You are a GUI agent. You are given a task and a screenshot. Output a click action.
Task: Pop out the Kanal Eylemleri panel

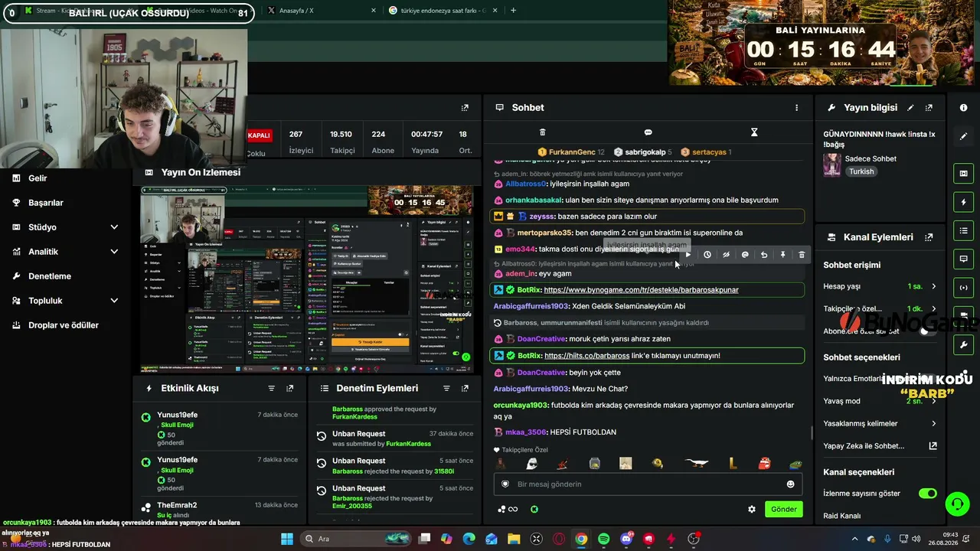(929, 237)
